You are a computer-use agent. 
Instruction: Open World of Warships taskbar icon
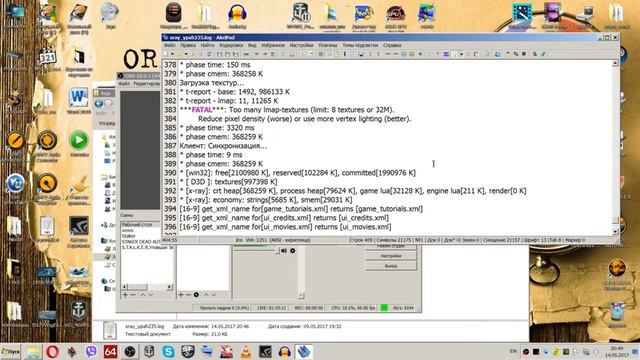point(149,352)
